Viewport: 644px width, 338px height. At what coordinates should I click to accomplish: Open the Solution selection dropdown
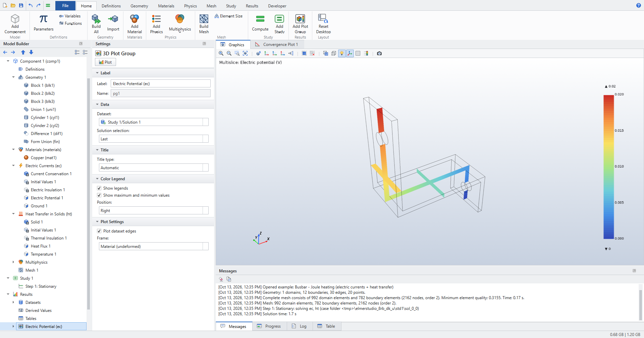[154, 139]
